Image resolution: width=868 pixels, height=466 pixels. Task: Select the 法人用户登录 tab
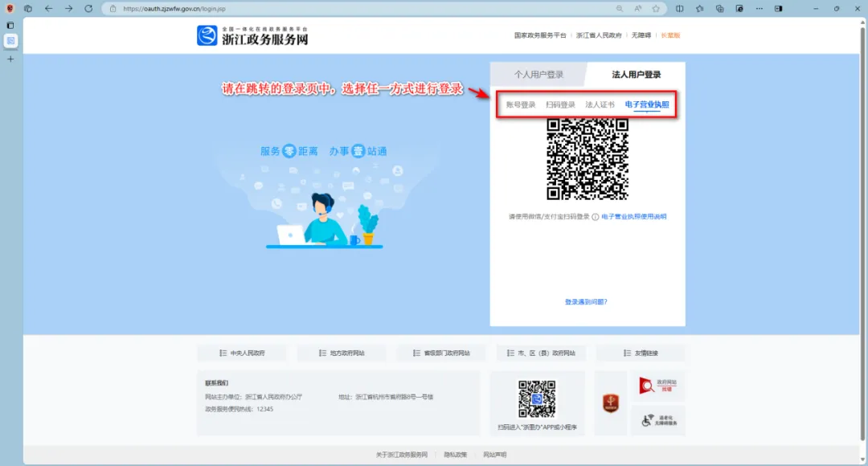636,75
